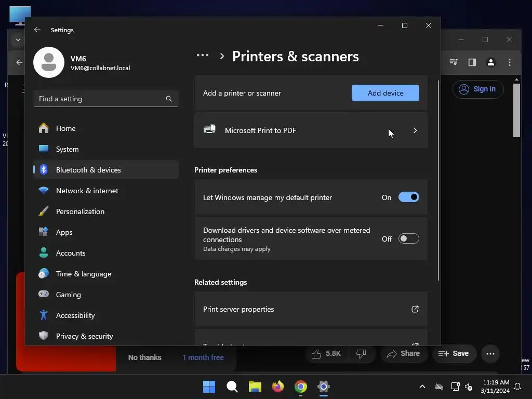Click the Accessibility figure icon
Image resolution: width=532 pixels, height=399 pixels.
[44, 315]
